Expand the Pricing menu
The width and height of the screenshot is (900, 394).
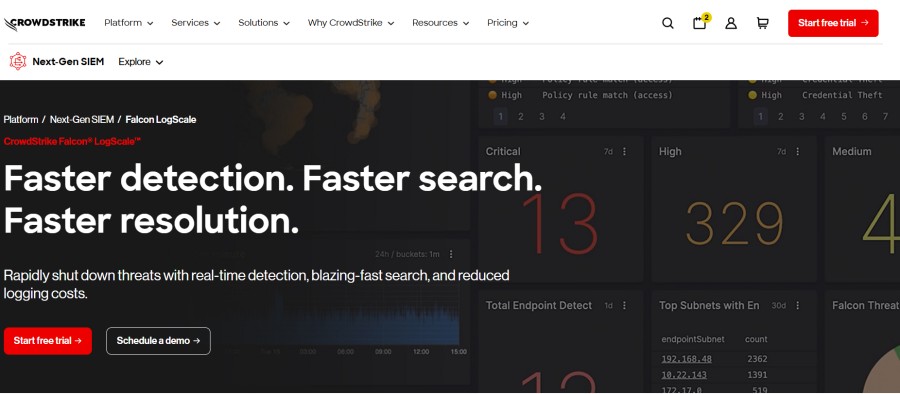pyautogui.click(x=508, y=23)
